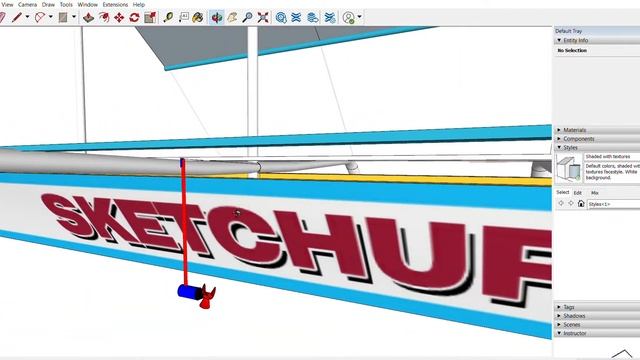Click the user account sign-in icon
640x360 pixels.
349,18
